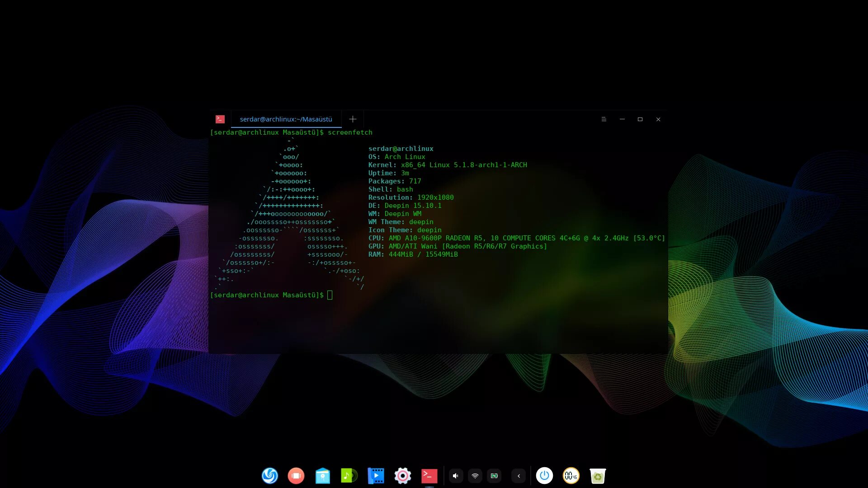Open the multitasking view dock icon
This screenshot has height=488, width=868.
(296, 475)
